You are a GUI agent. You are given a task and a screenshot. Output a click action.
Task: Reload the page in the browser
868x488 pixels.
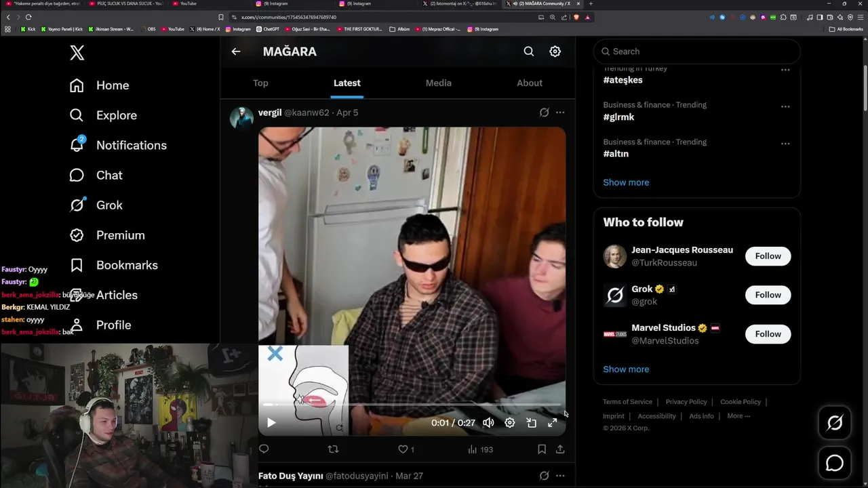tap(28, 17)
